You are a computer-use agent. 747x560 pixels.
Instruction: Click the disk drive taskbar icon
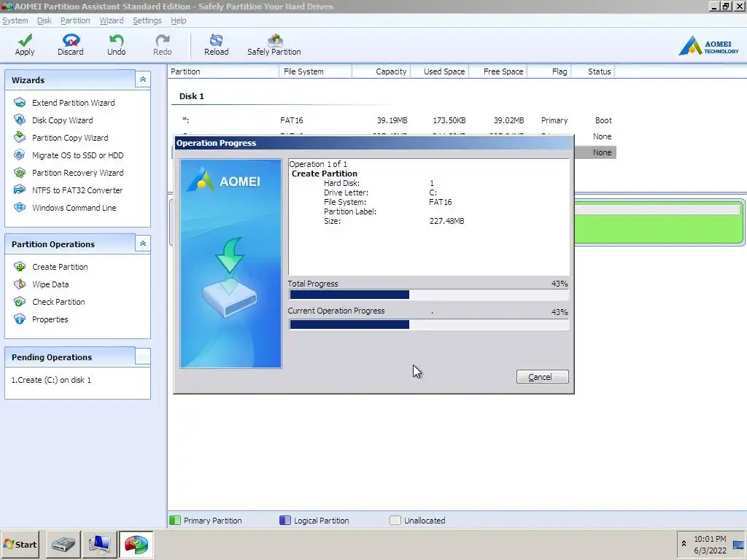[x=63, y=544]
